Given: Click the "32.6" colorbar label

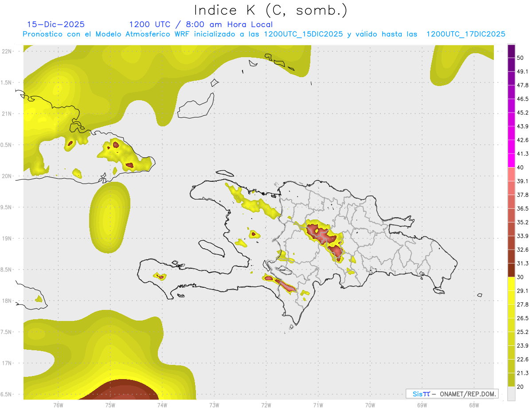Looking at the screenshot, I should (x=523, y=250).
